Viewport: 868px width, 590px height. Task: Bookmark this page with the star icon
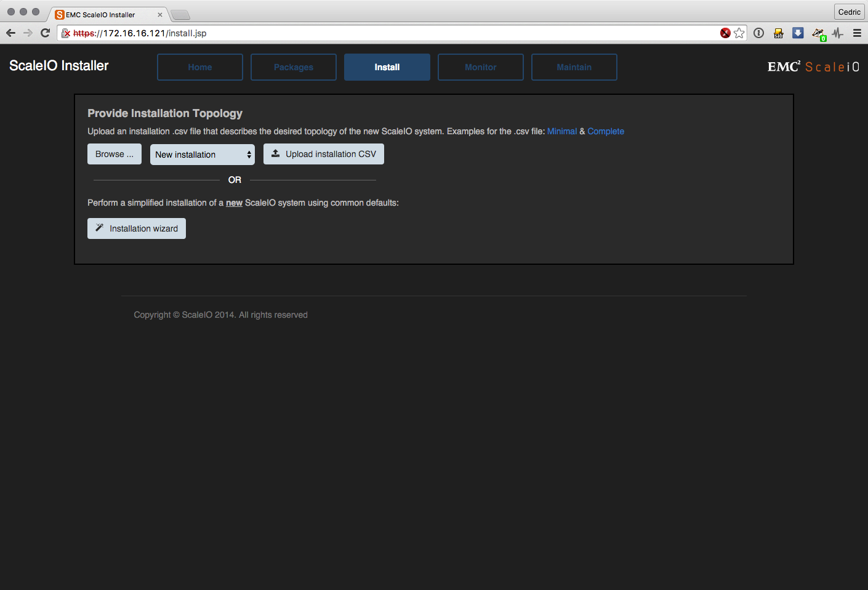(x=739, y=33)
